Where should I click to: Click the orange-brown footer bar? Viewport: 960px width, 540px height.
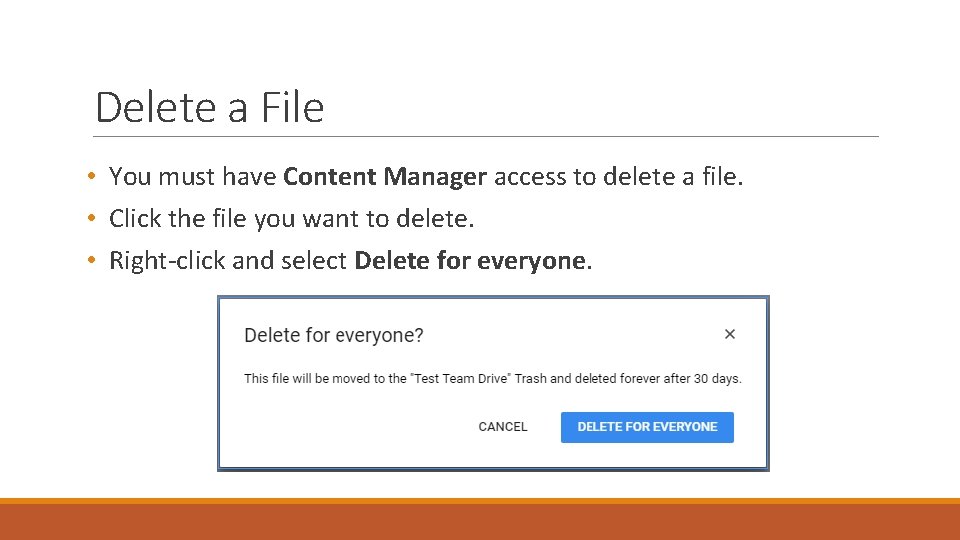pyautogui.click(x=480, y=521)
